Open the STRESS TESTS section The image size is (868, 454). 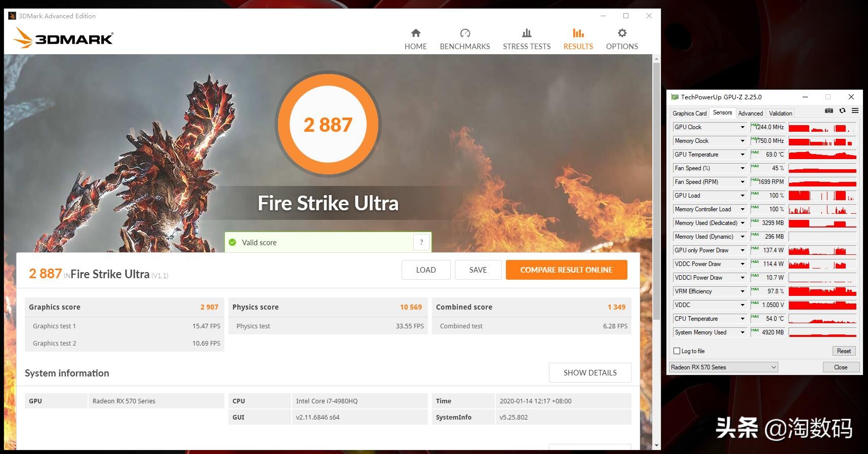pos(527,40)
